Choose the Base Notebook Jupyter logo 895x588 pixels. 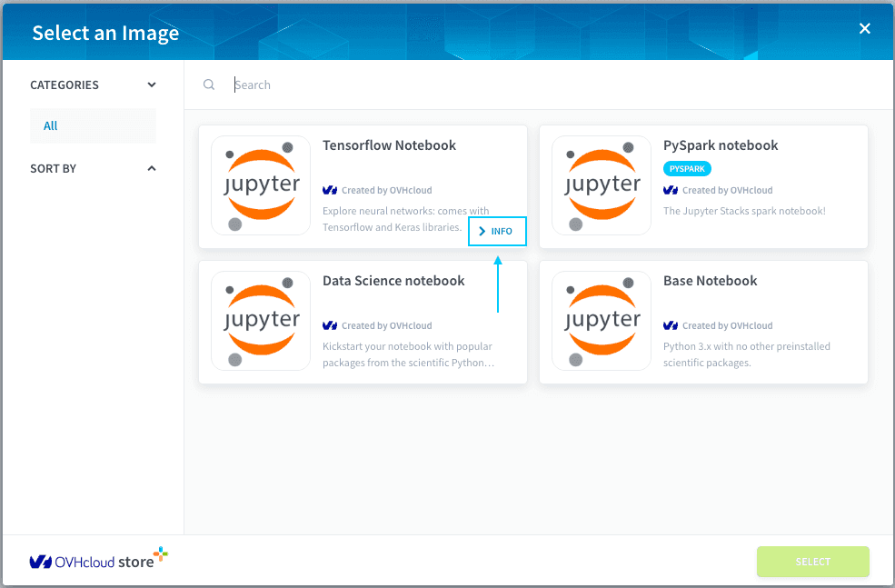[x=602, y=320]
